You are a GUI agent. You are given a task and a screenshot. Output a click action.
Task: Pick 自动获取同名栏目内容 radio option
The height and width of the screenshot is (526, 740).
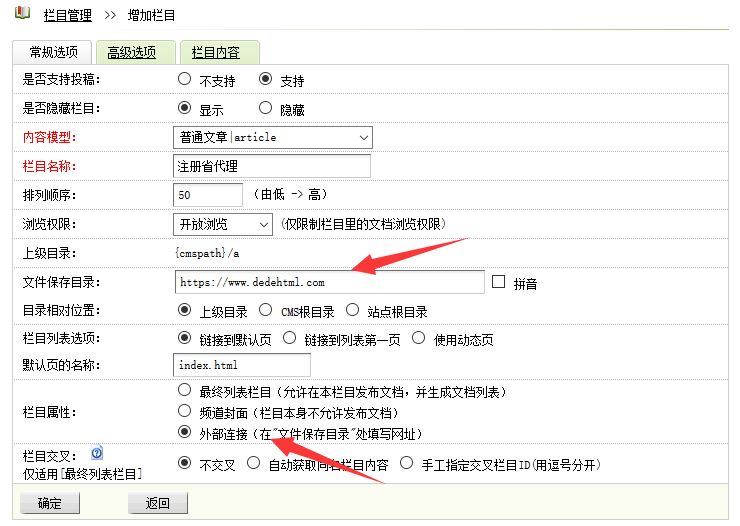(254, 462)
